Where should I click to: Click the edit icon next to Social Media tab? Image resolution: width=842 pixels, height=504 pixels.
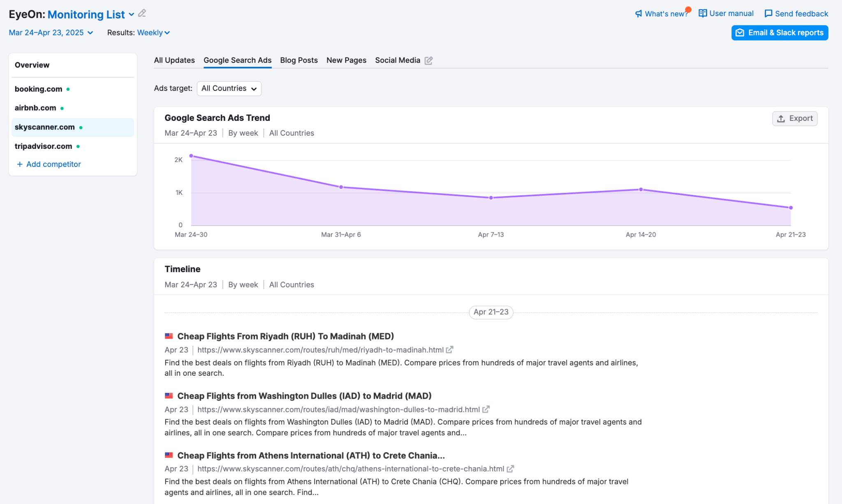pos(428,60)
